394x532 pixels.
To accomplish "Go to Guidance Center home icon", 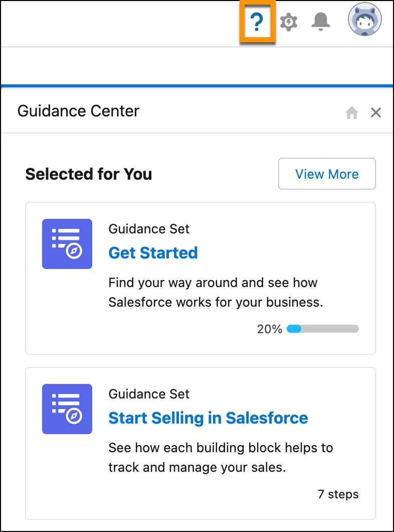I will 352,112.
